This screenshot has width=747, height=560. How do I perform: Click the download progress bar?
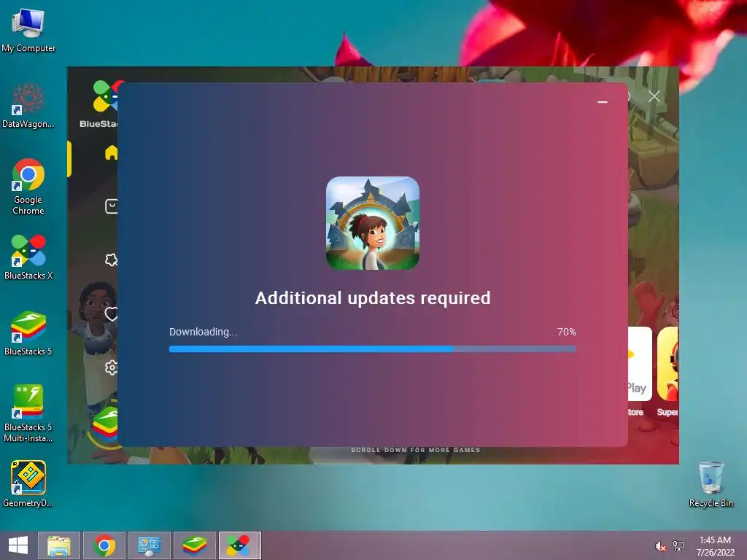373,349
